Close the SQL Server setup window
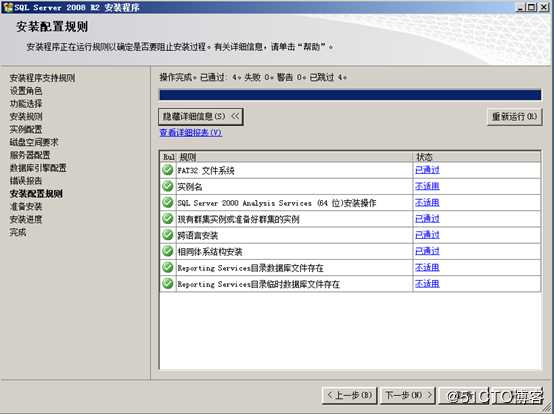 544,7
